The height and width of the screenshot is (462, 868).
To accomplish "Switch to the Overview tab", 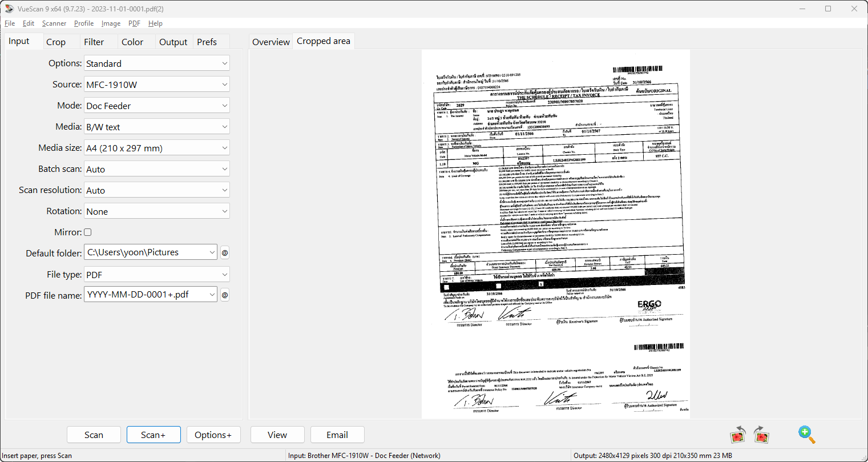I will [271, 42].
